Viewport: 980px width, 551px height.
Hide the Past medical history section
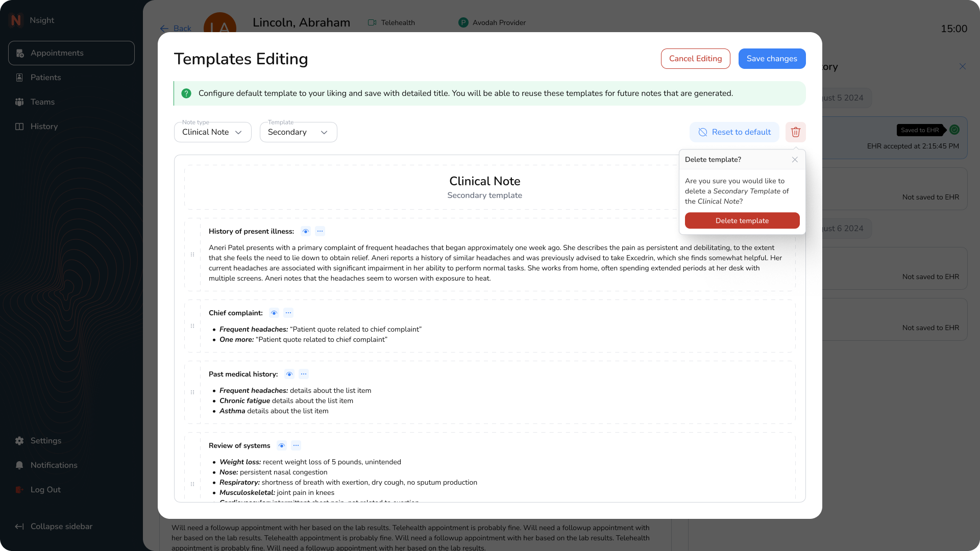click(289, 374)
